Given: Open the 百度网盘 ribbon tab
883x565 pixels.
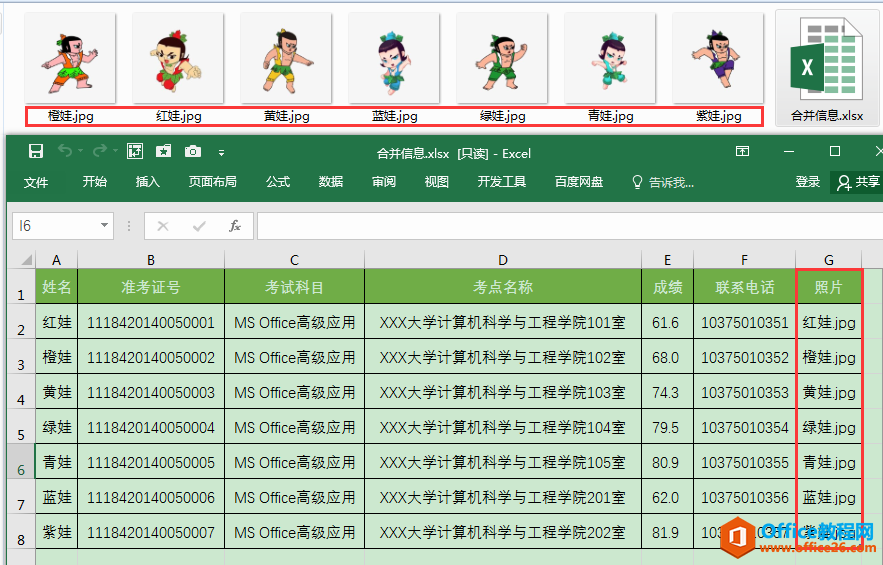Looking at the screenshot, I should point(578,181).
